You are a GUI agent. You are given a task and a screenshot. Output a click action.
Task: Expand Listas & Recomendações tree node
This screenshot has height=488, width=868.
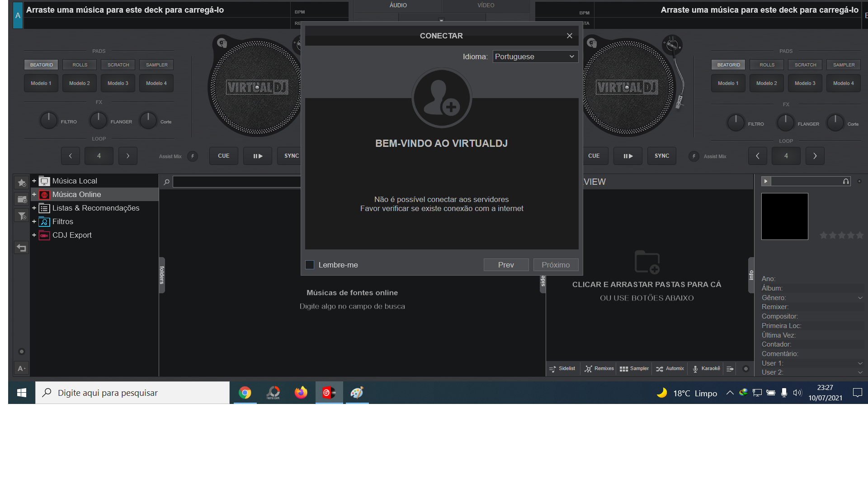pyautogui.click(x=34, y=208)
